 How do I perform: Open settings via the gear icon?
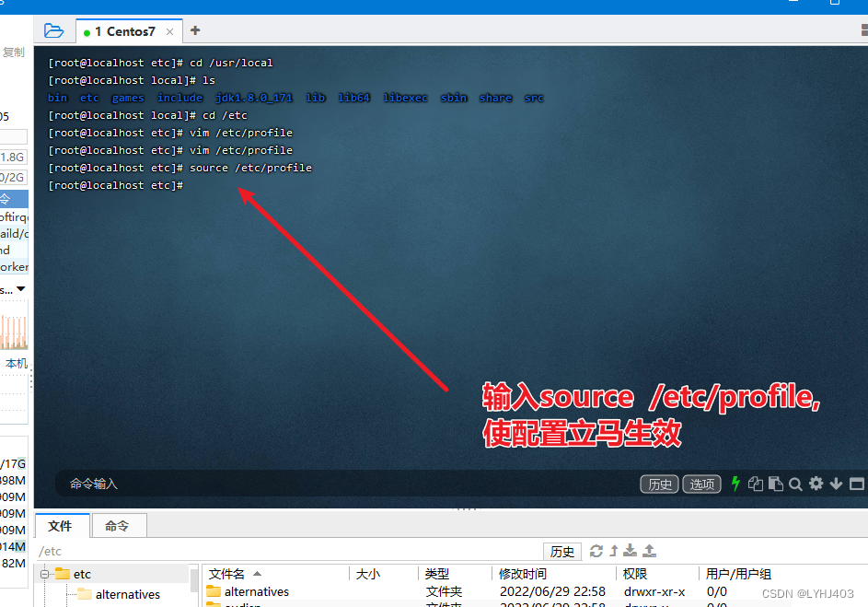[x=816, y=483]
